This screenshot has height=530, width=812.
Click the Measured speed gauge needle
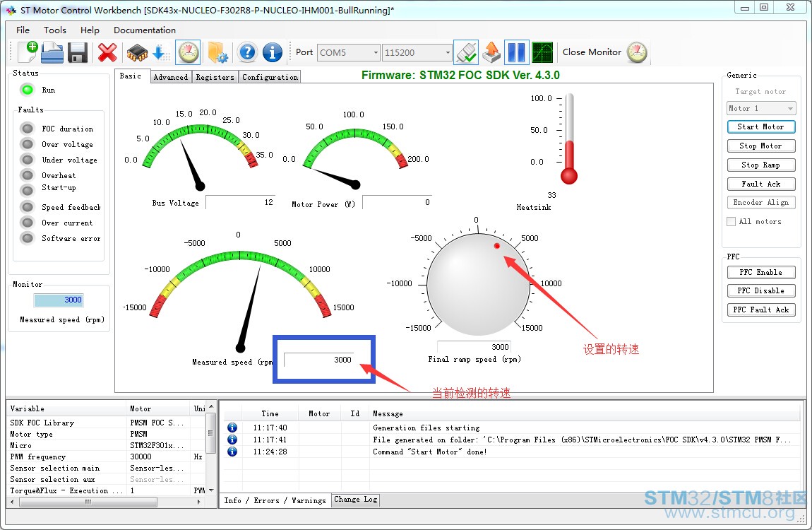(x=250, y=309)
